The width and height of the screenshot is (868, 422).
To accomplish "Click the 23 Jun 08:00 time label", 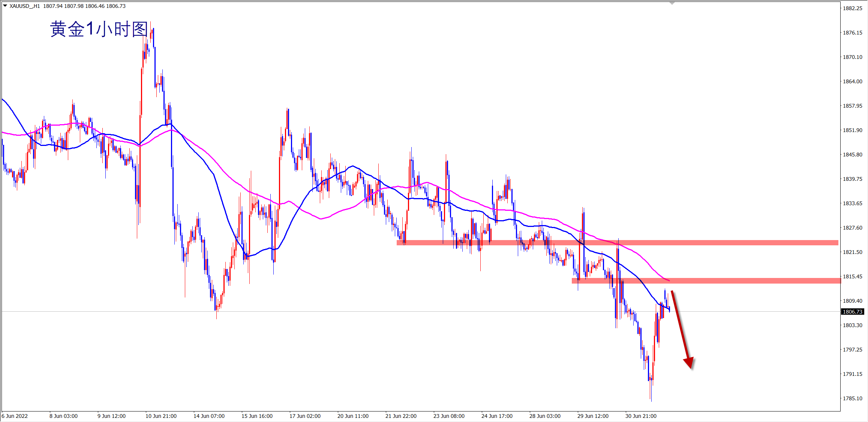I will 449,416.
